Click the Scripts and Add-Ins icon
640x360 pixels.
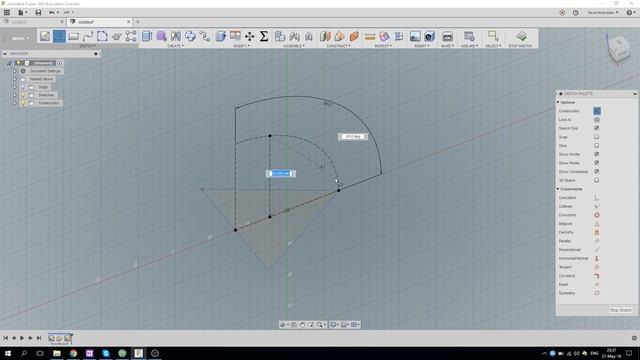tap(469, 36)
